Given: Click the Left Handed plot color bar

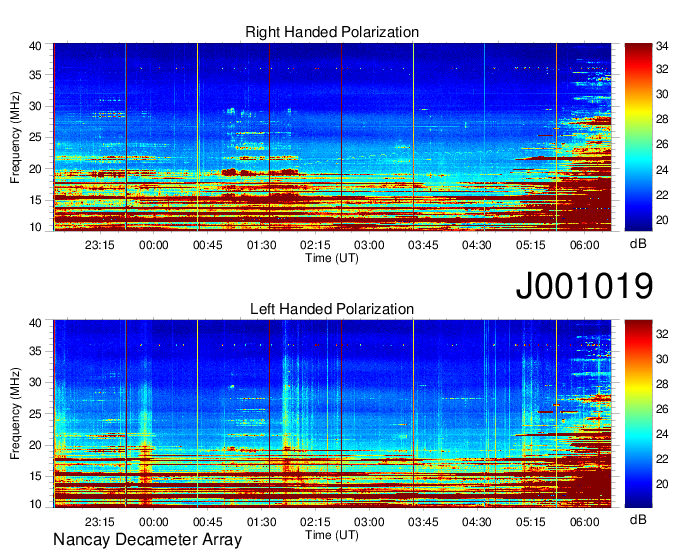Looking at the screenshot, I should coord(638,414).
